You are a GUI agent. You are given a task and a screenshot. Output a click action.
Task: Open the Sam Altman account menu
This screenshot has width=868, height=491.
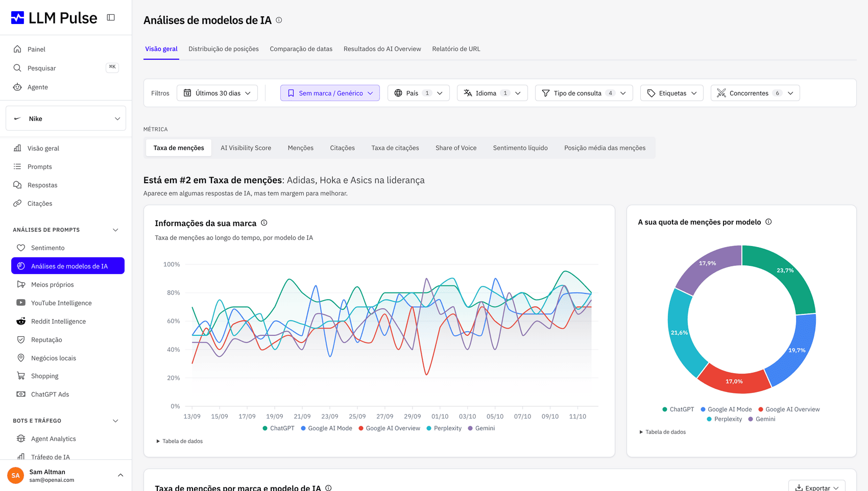tap(66, 475)
